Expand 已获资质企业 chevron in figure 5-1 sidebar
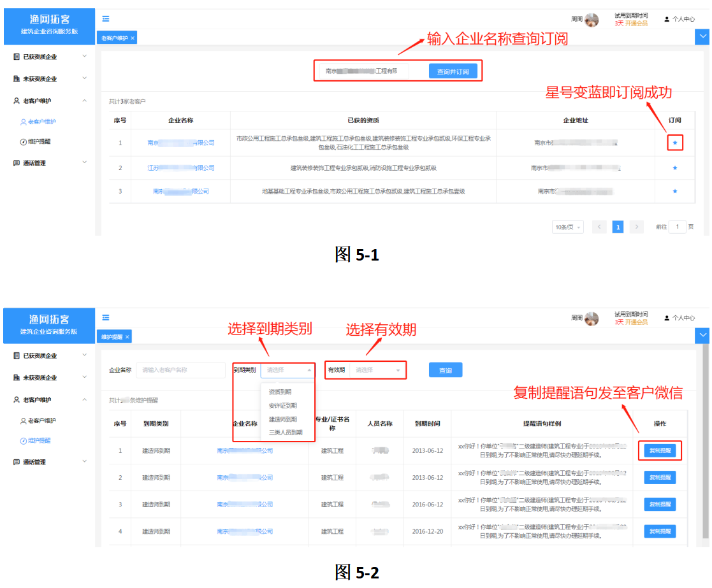Image resolution: width=712 pixels, height=588 pixels. [x=85, y=56]
